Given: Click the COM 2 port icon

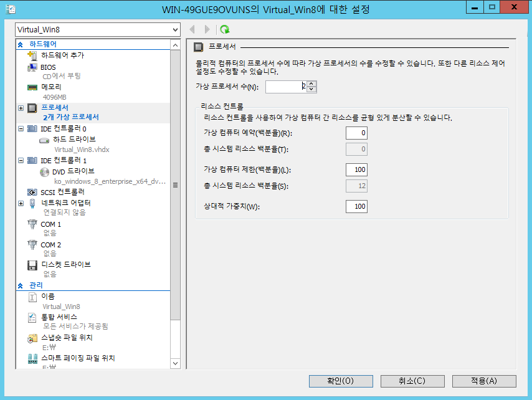Looking at the screenshot, I should pyautogui.click(x=32, y=244).
